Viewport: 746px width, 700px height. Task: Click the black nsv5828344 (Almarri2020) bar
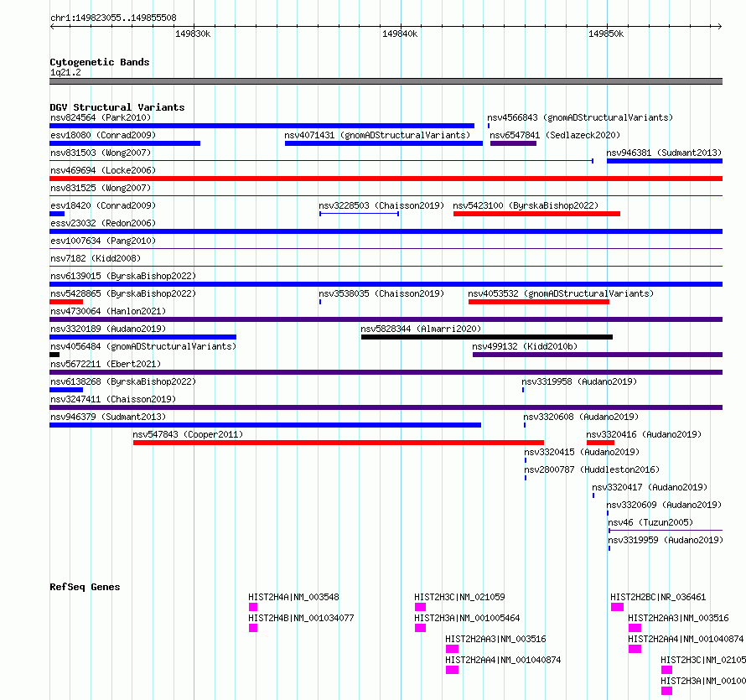pyautogui.click(x=487, y=337)
